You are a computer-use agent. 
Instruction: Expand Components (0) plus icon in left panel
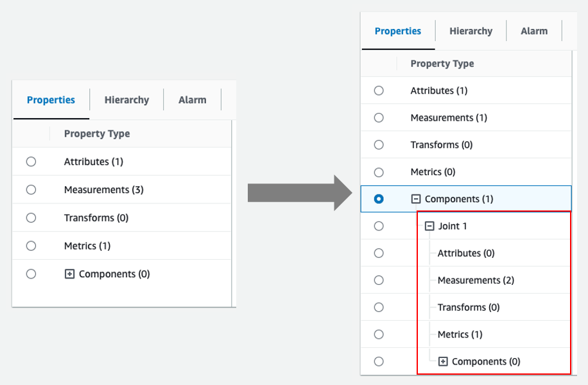[70, 274]
